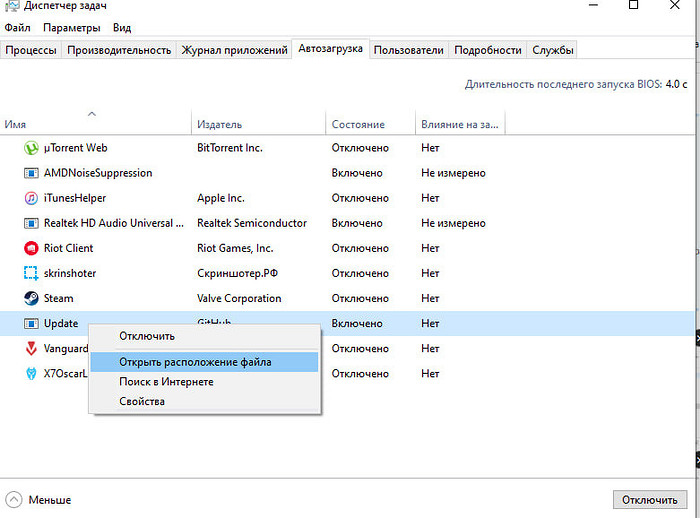Select the Update name text

click(61, 323)
